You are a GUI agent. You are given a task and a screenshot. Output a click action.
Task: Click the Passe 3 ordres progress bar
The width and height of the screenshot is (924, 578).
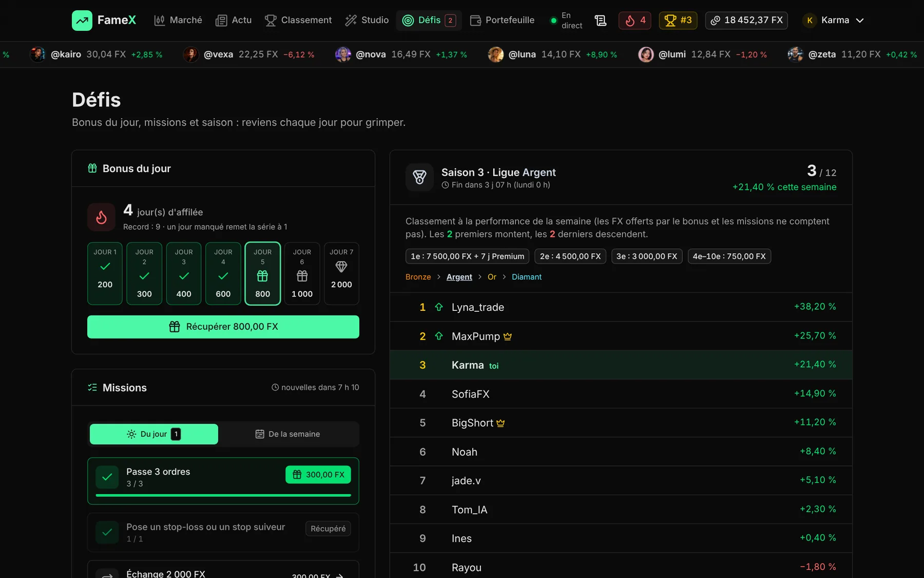223,495
